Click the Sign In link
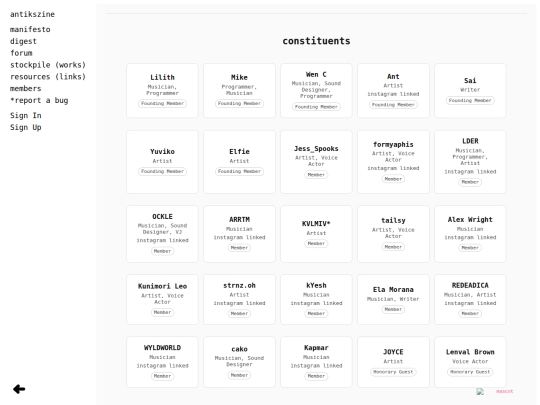 [x=25, y=115]
